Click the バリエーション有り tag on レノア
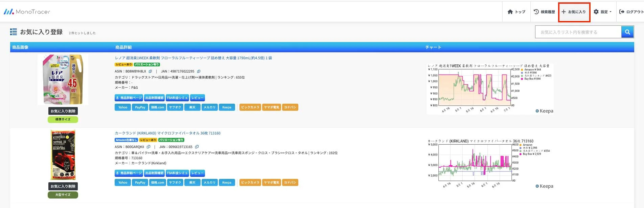 click(x=147, y=64)
